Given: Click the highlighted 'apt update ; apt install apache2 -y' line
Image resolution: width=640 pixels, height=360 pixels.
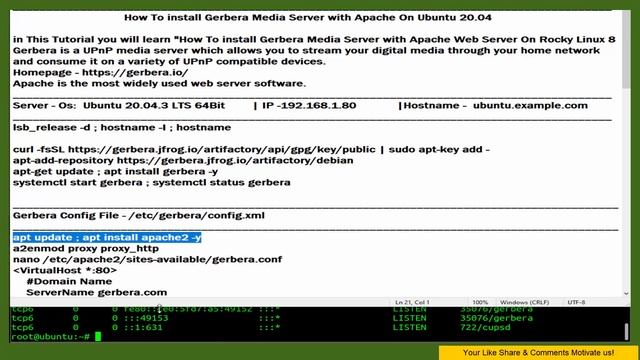Looking at the screenshot, I should (107, 238).
